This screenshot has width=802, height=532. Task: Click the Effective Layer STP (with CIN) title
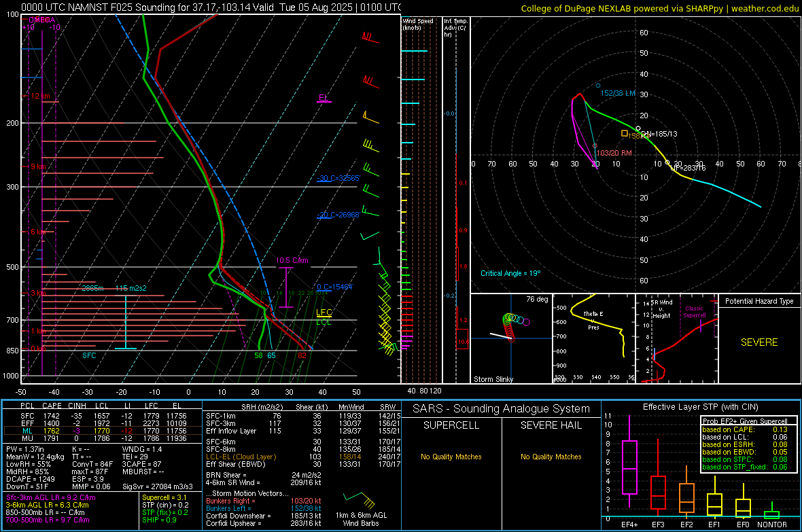(701, 407)
